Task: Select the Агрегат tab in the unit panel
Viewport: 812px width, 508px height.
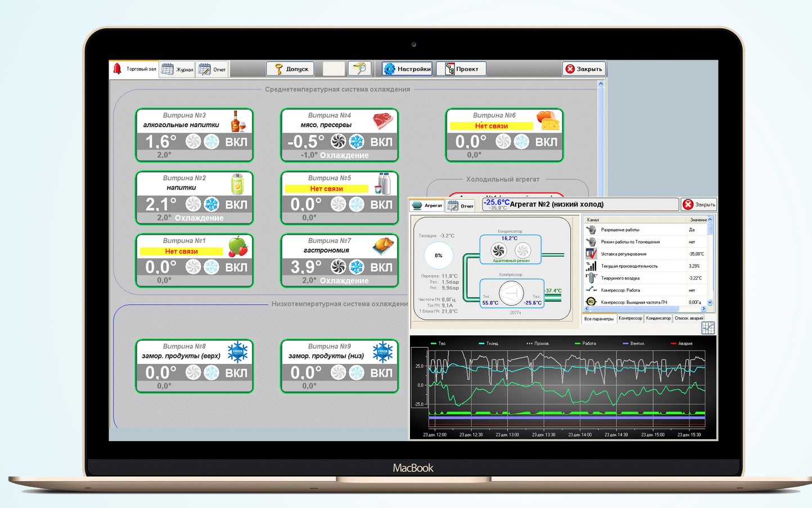Action: point(427,205)
